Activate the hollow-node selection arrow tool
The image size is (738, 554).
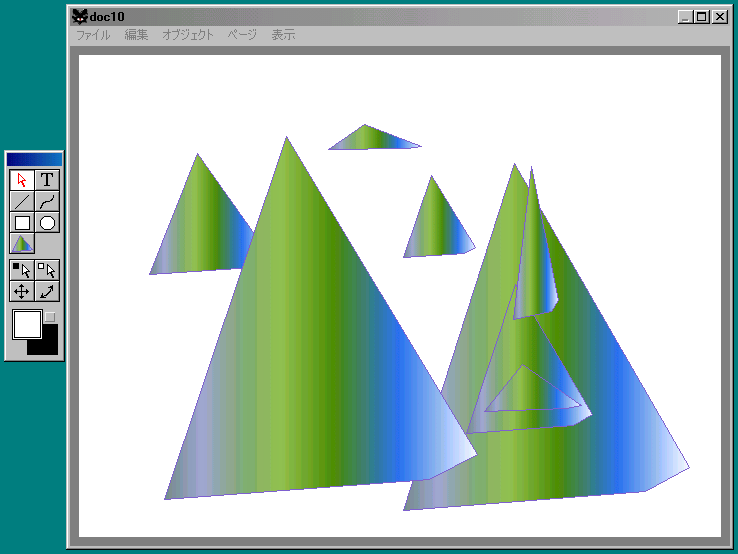click(47, 270)
